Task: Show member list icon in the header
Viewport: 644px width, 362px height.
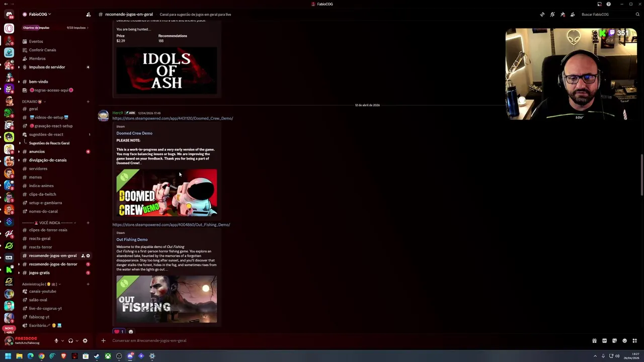Action: (x=573, y=15)
